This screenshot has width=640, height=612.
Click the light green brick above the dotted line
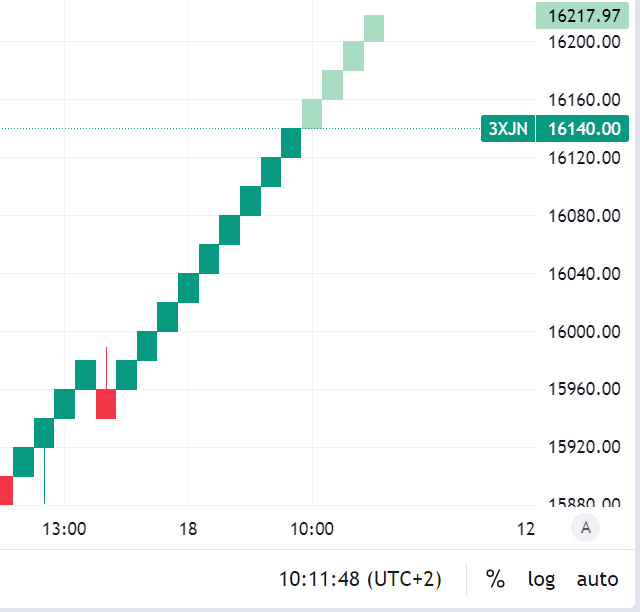point(312,114)
